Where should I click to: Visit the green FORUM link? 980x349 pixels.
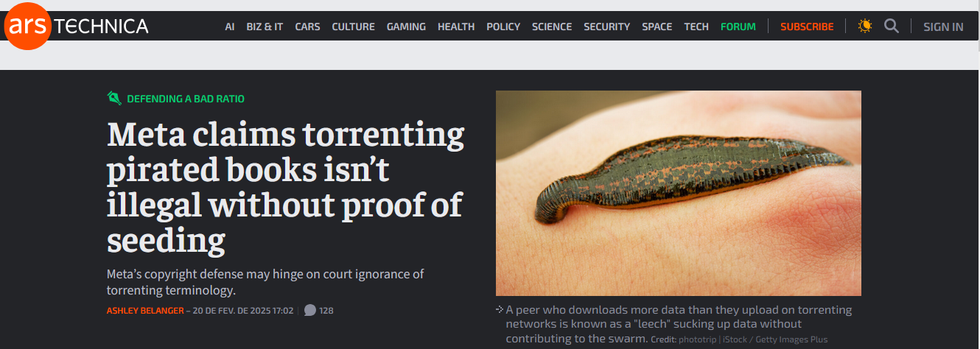pos(738,27)
